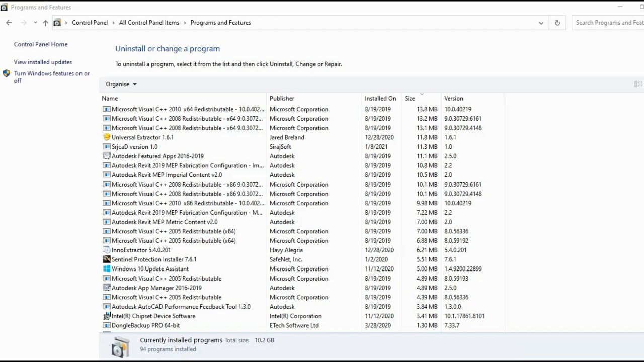Click the SrjcaD version 1.0 icon
Viewport: 644px width, 362px height.
click(x=106, y=147)
